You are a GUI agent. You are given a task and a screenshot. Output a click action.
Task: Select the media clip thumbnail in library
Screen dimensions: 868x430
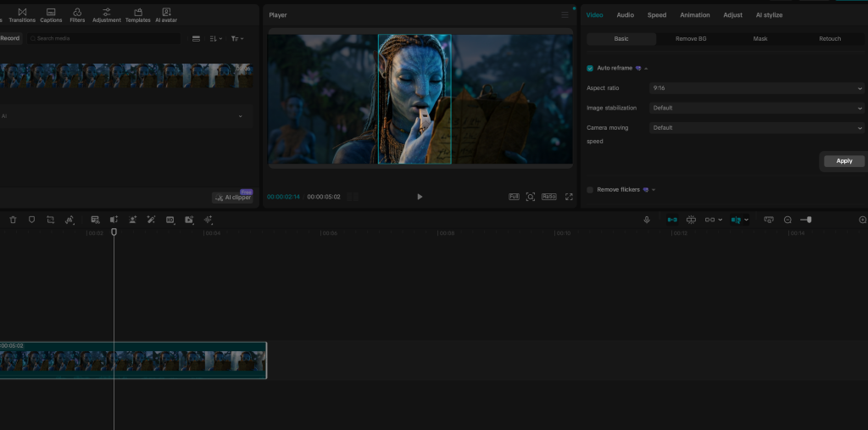click(x=126, y=75)
